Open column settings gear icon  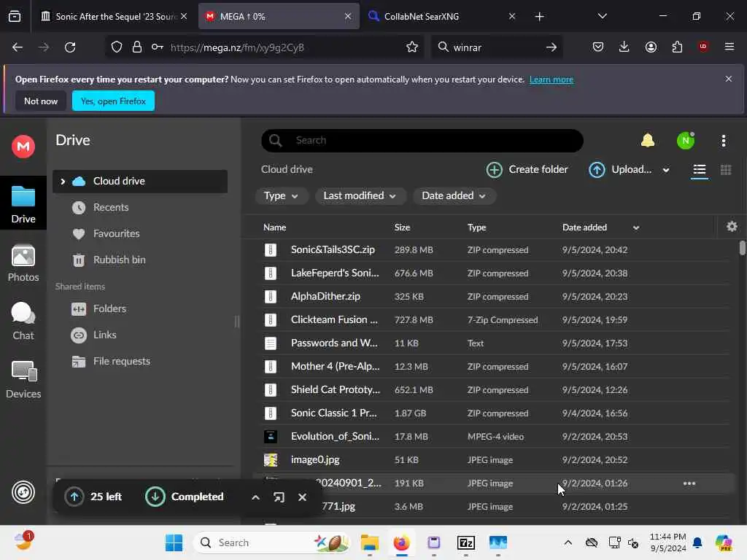click(732, 227)
